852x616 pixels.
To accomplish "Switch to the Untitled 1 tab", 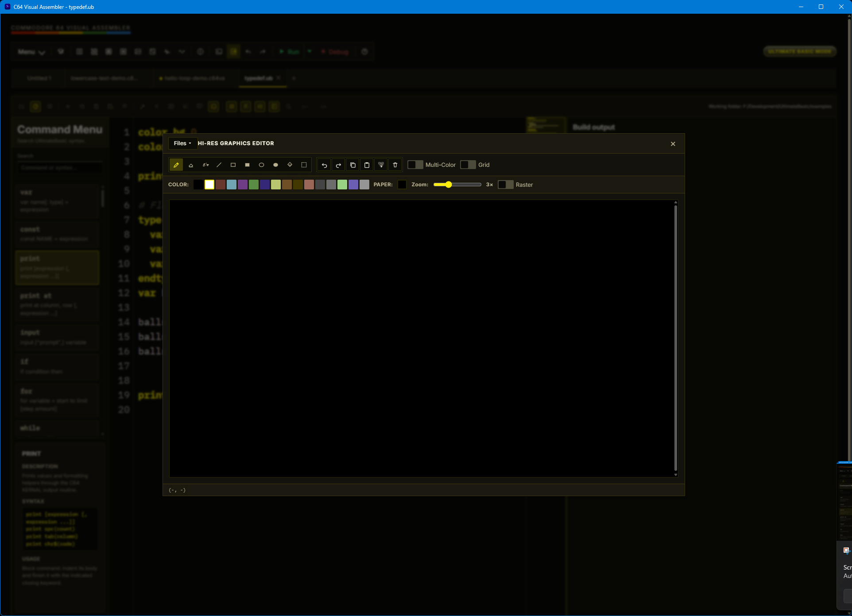I will point(39,78).
